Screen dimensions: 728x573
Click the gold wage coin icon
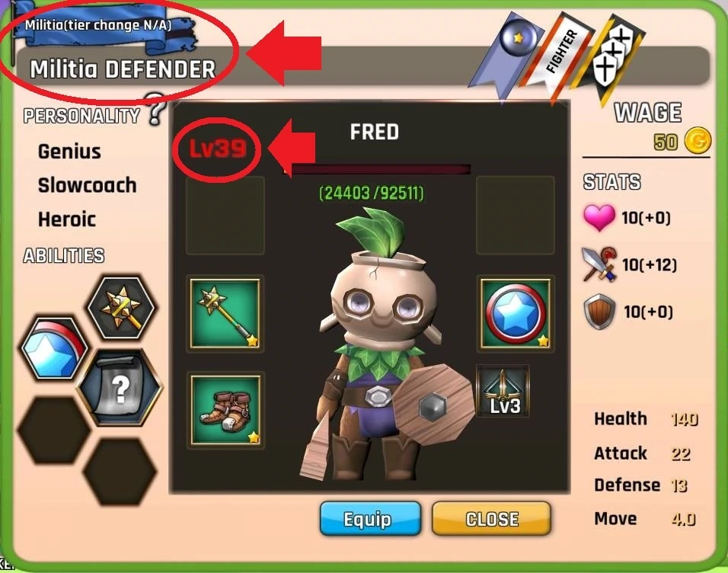698,141
